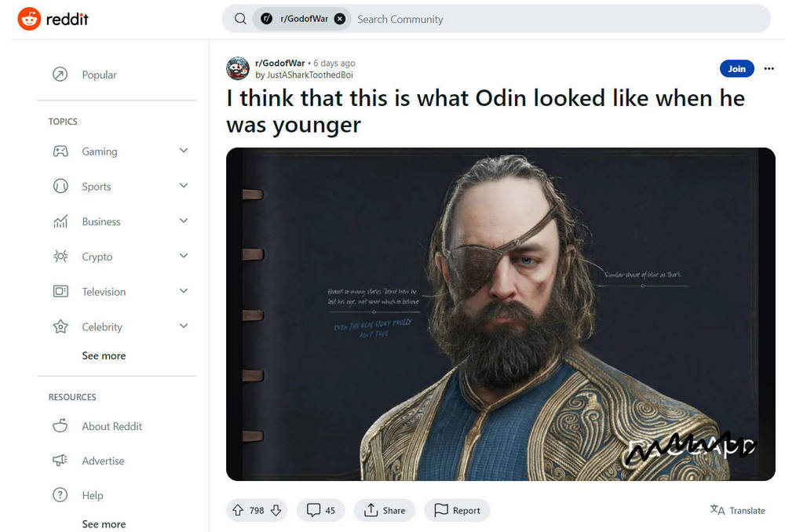Click the r/GodofWar community avatar
The height and width of the screenshot is (532, 785).
click(238, 68)
